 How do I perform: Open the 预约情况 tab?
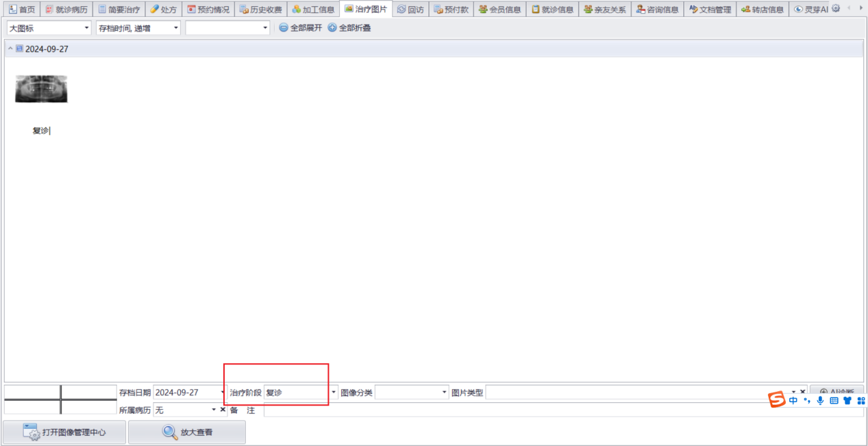(x=208, y=10)
